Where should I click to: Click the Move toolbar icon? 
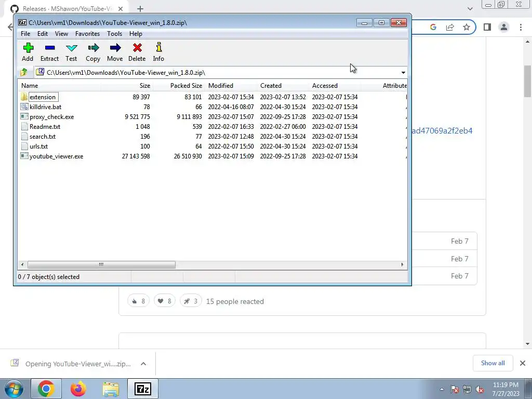115,48
